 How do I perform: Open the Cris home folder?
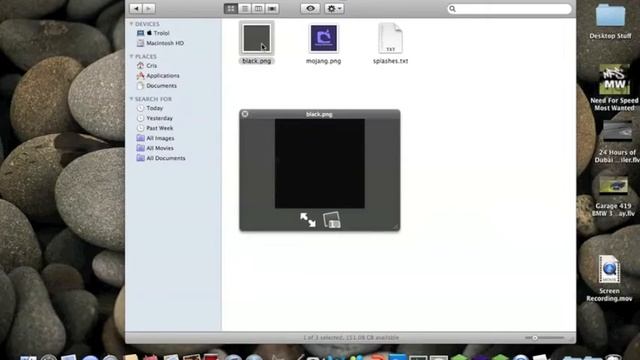[x=147, y=66]
